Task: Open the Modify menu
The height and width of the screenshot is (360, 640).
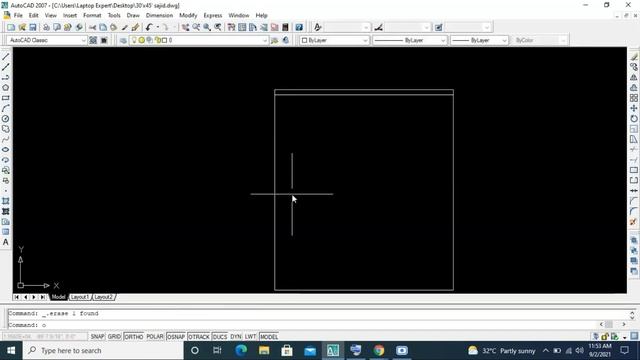Action: click(188, 16)
